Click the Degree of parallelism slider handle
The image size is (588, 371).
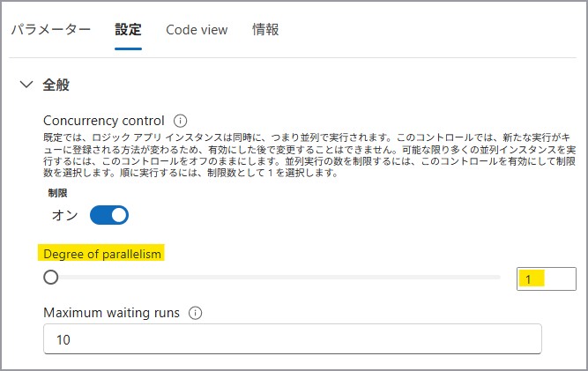pyautogui.click(x=51, y=278)
